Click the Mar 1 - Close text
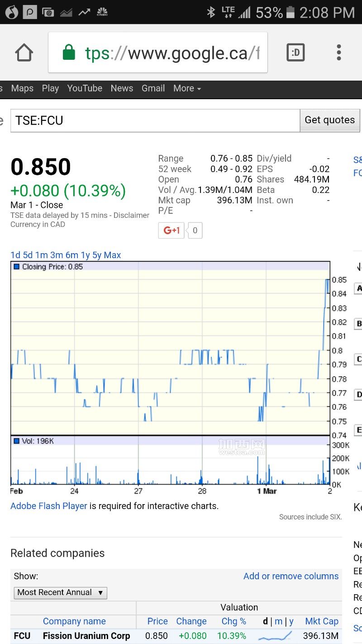362x644 pixels. (37, 205)
